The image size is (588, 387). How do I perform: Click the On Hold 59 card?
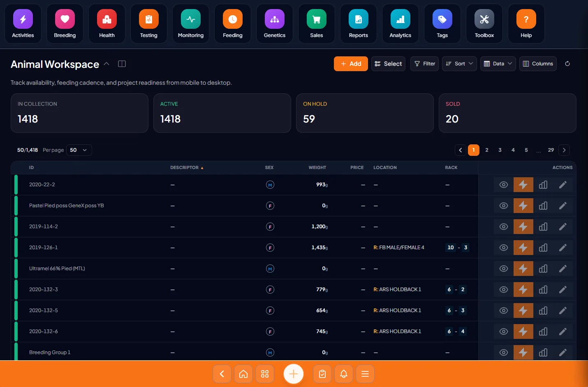(365, 113)
